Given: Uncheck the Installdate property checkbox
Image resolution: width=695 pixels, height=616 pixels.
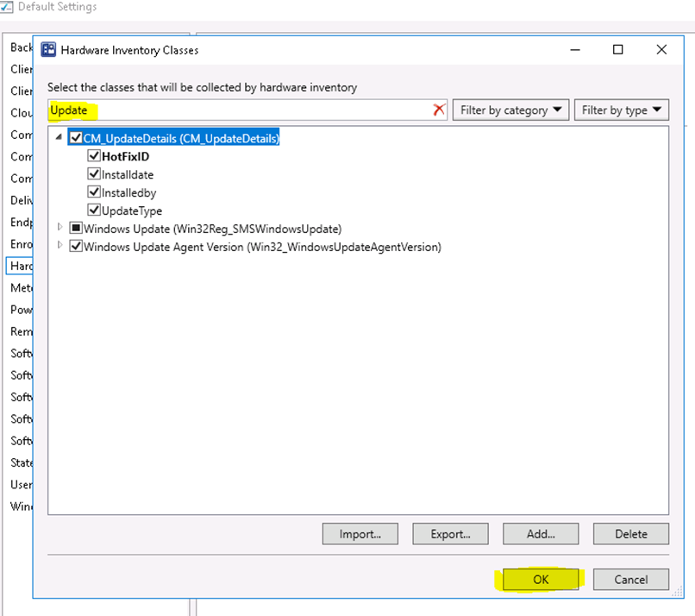Looking at the screenshot, I should coord(94,174).
